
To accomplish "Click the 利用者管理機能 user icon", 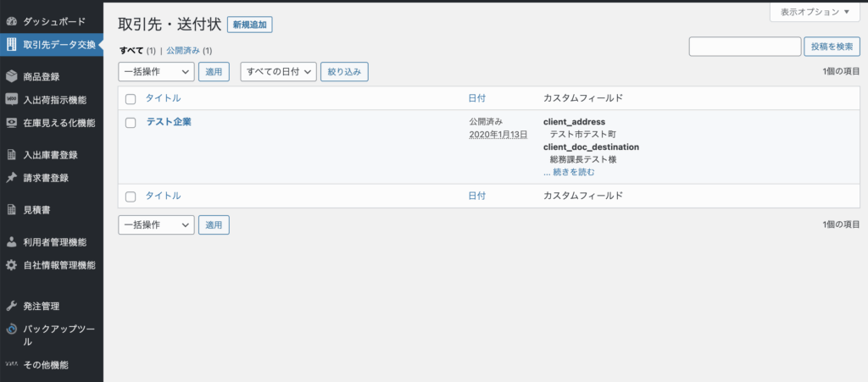I will 11,242.
